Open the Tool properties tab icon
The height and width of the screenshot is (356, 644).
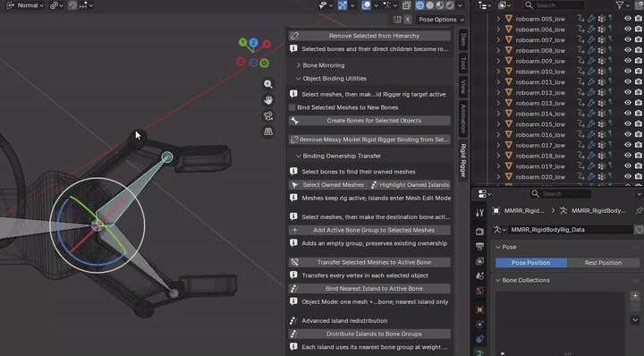(x=479, y=213)
